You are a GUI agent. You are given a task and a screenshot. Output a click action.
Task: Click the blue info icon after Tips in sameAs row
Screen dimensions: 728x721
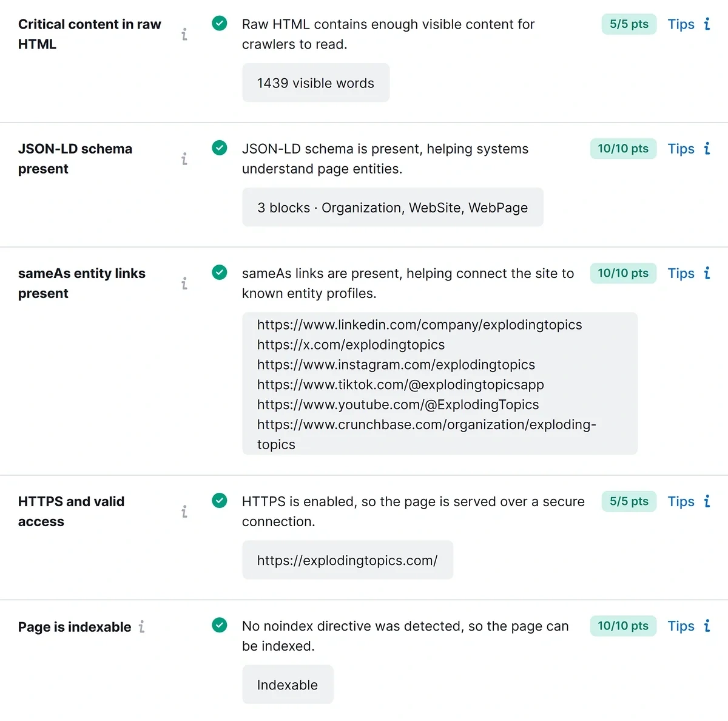coord(707,272)
